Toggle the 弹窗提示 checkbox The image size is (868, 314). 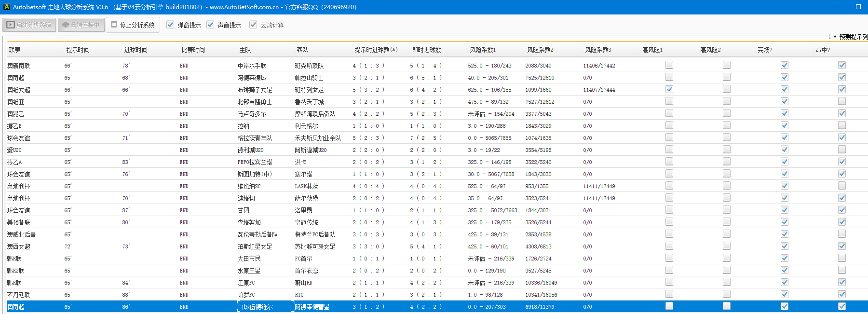[x=170, y=25]
